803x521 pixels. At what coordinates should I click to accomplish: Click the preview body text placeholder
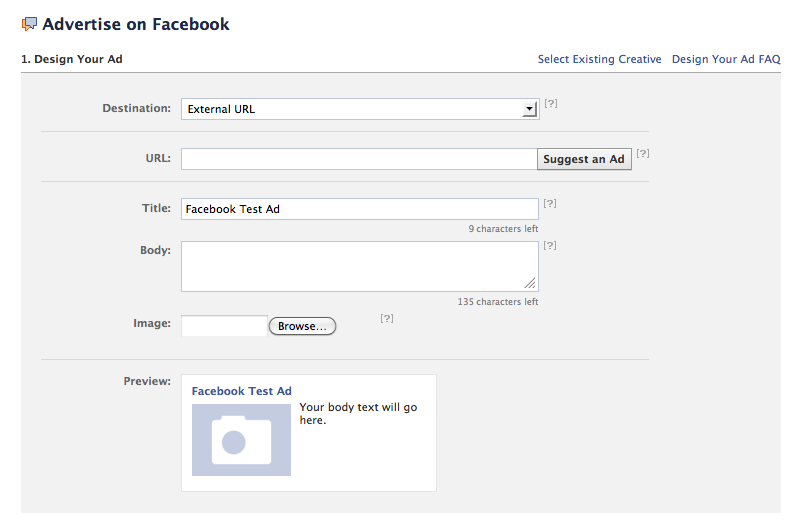coord(358,413)
